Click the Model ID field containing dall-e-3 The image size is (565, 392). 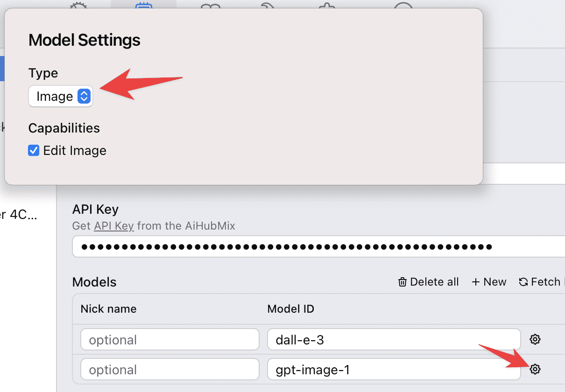pyautogui.click(x=394, y=340)
